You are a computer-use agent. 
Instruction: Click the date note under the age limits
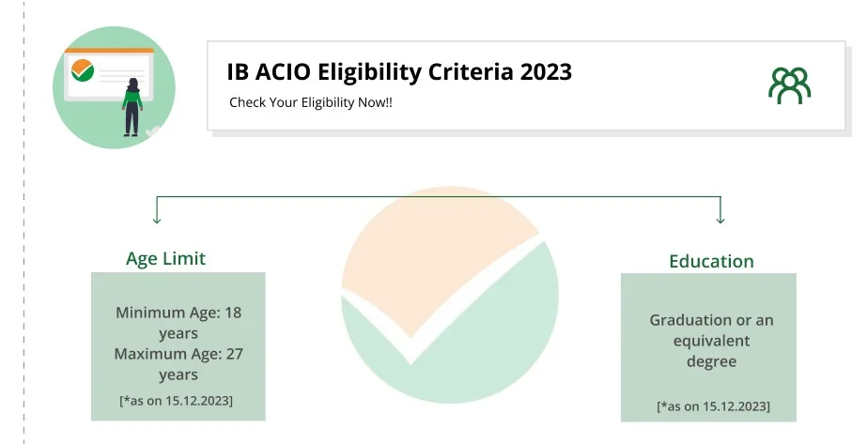tap(177, 401)
